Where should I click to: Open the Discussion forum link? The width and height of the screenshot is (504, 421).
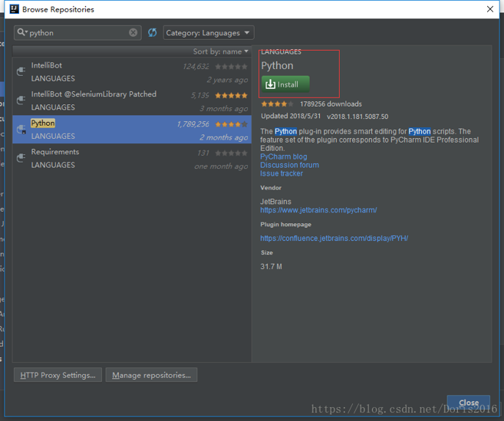[289, 165]
